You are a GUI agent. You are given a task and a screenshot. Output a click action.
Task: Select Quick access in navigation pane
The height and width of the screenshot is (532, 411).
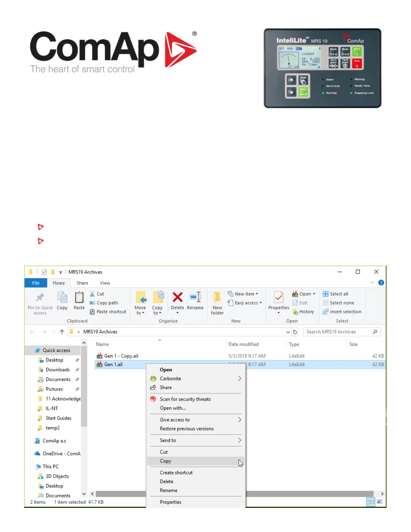(x=53, y=350)
